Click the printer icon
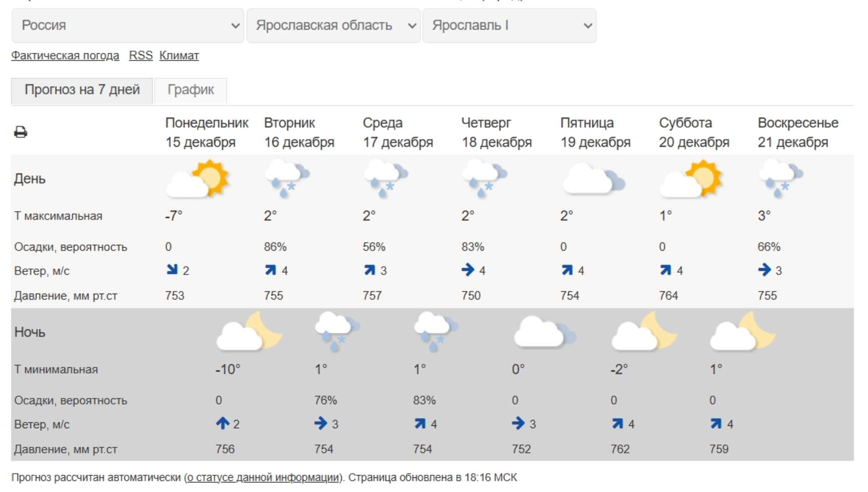Image resolution: width=868 pixels, height=492 pixels. pyautogui.click(x=21, y=132)
